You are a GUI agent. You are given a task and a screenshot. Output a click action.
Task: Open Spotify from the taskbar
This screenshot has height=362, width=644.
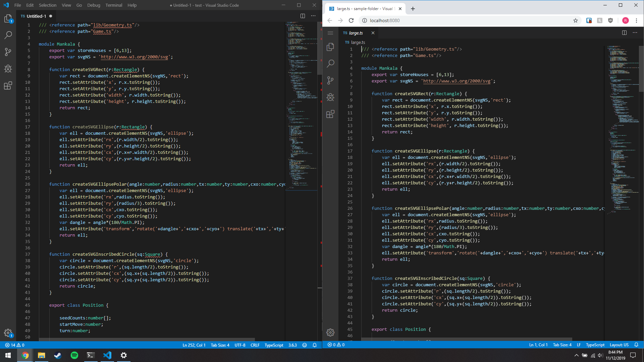click(74, 355)
